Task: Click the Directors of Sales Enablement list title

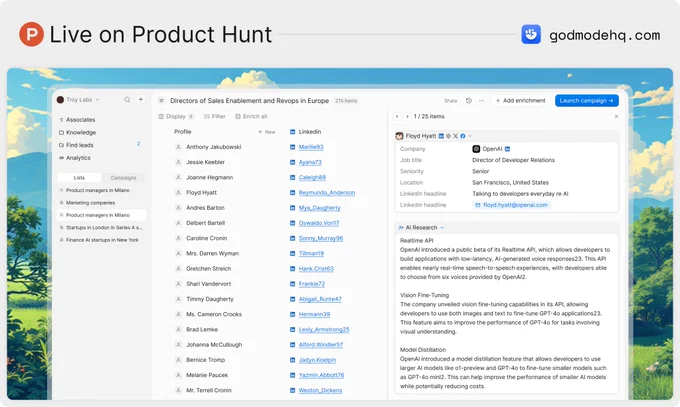Action: pyautogui.click(x=249, y=101)
